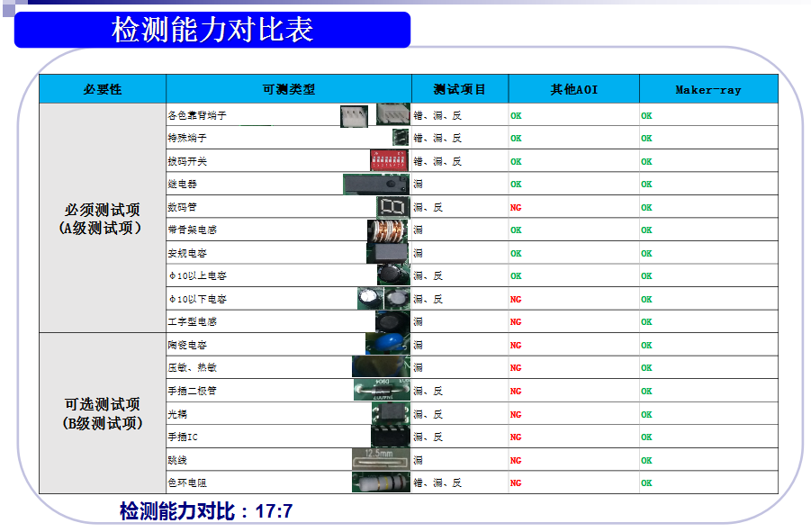Click the color ring resistor (色环电阻) image

point(381,482)
